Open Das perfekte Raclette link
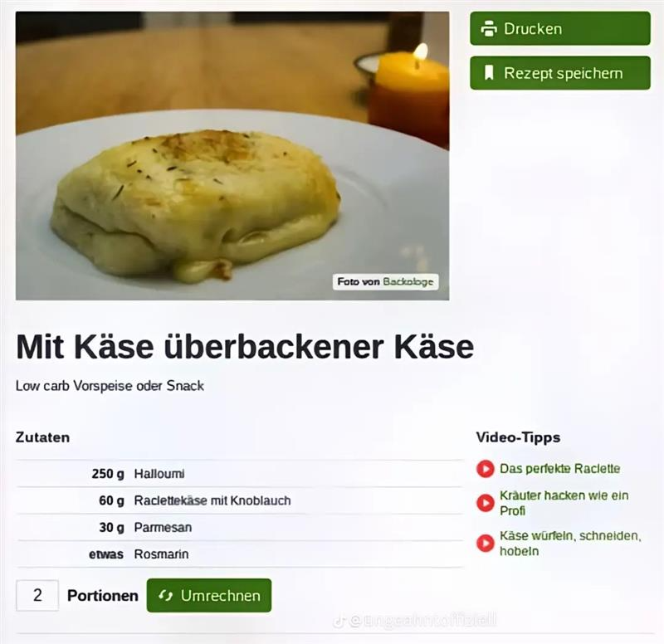 pos(559,469)
